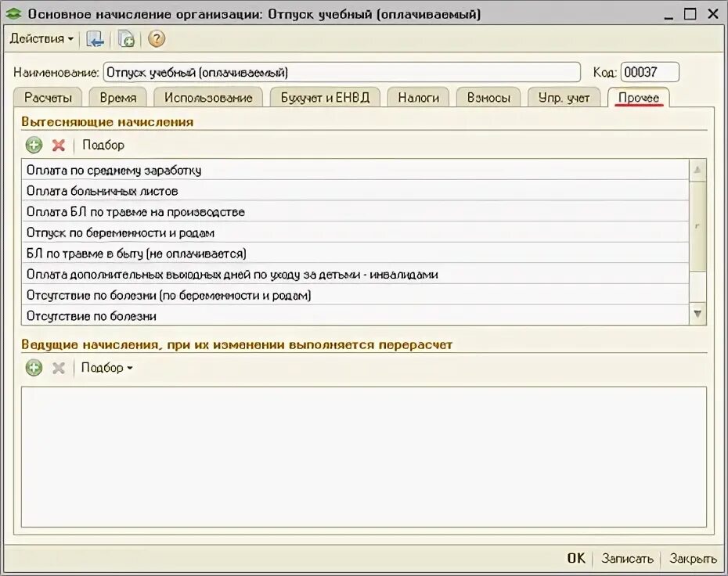Click the copy-with-plus toolbar icon
The height and width of the screenshot is (576, 728).
126,39
